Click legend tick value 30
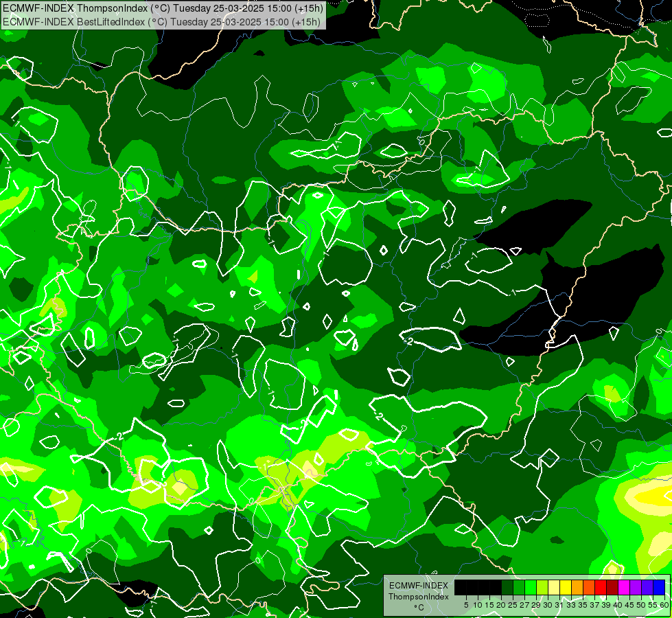Image resolution: width=672 pixels, height=618 pixels. [548, 605]
